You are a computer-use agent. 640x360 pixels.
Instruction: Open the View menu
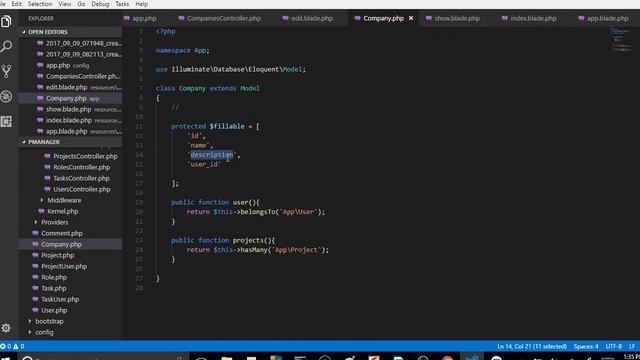64,4
